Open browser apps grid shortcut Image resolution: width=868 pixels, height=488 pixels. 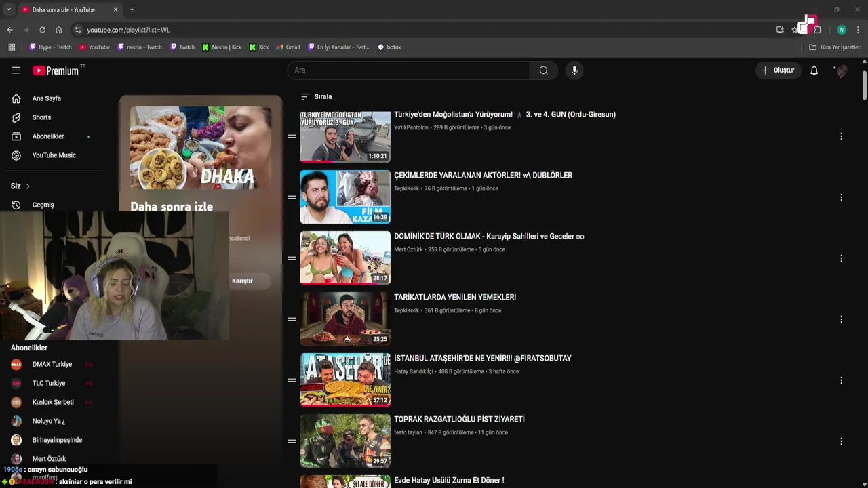(12, 47)
